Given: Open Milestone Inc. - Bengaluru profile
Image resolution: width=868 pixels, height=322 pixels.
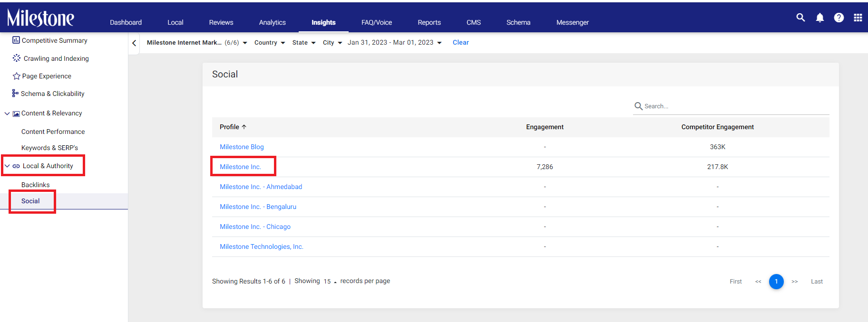Looking at the screenshot, I should [258, 207].
